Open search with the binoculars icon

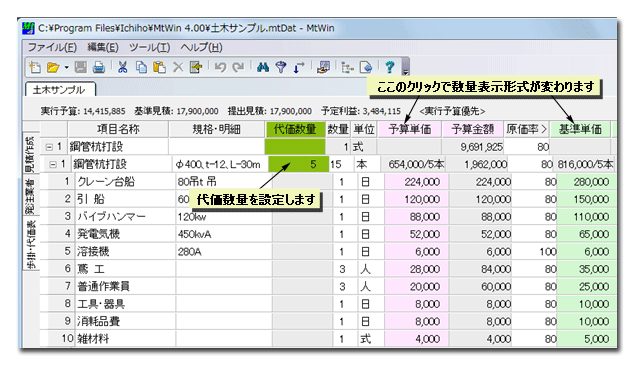263,67
